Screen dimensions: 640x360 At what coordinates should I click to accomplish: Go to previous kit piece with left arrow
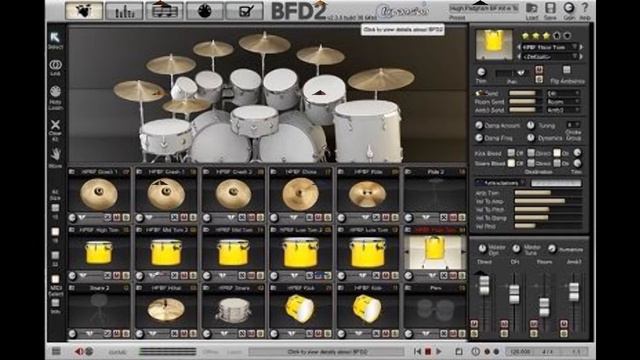coord(519,47)
